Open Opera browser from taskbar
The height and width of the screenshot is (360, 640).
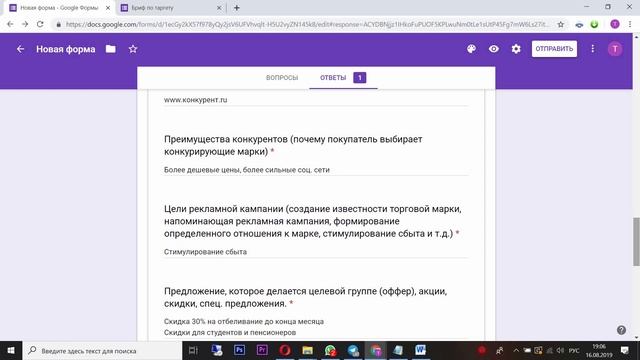285,350
